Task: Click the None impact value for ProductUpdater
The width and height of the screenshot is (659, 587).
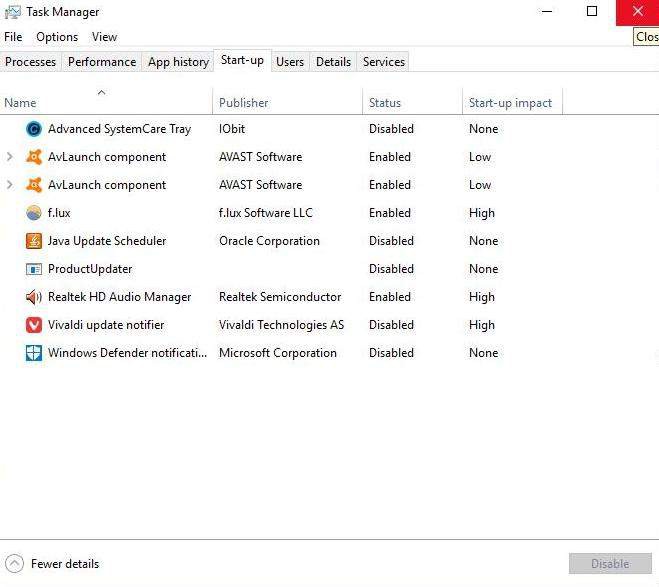Action: coord(484,269)
